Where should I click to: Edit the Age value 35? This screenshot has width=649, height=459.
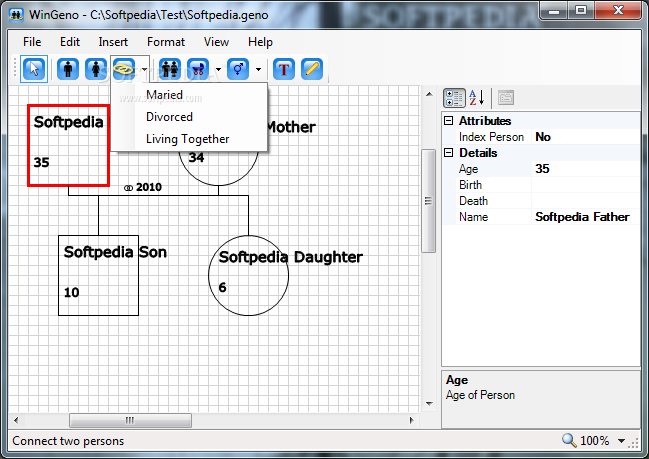pos(586,169)
